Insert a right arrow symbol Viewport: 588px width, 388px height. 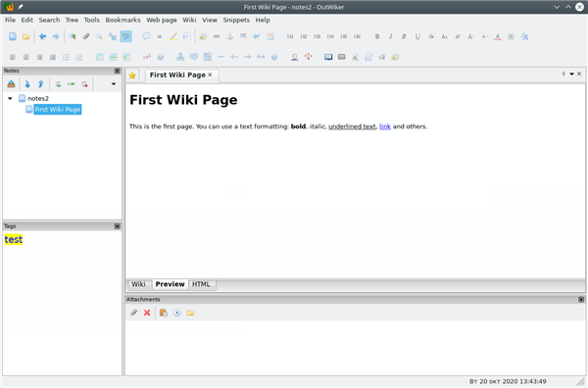click(x=248, y=57)
